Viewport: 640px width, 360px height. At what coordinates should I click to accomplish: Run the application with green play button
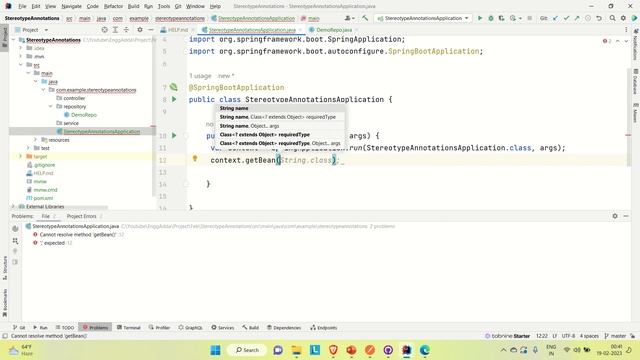click(x=480, y=18)
